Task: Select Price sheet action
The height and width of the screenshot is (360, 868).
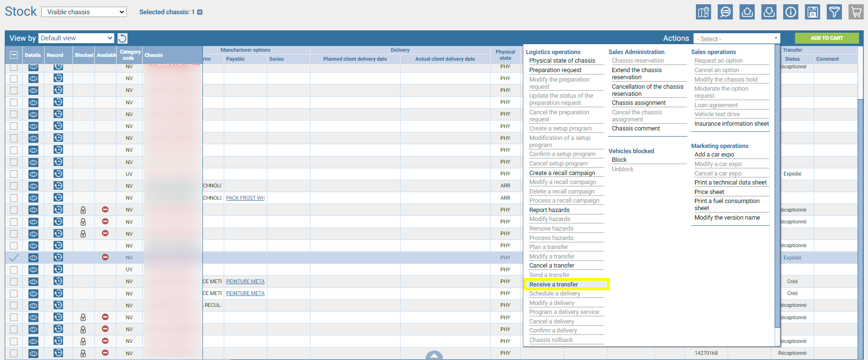Action: point(709,192)
